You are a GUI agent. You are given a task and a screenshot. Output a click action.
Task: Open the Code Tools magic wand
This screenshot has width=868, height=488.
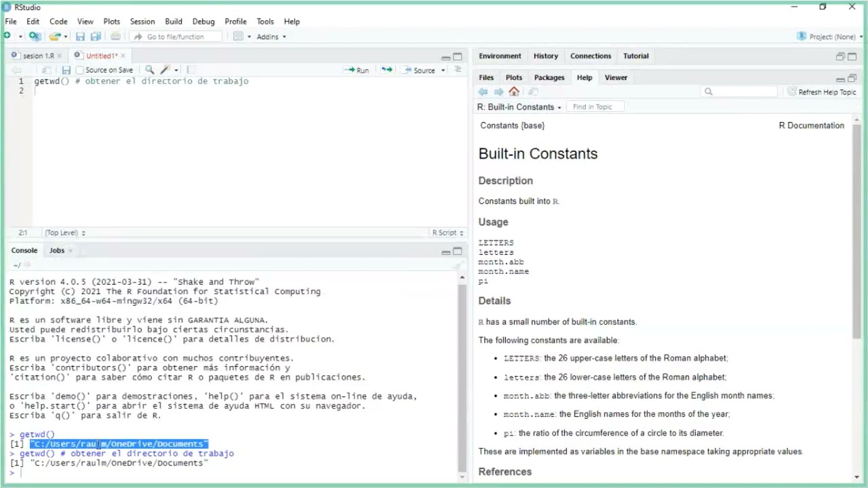pos(165,70)
